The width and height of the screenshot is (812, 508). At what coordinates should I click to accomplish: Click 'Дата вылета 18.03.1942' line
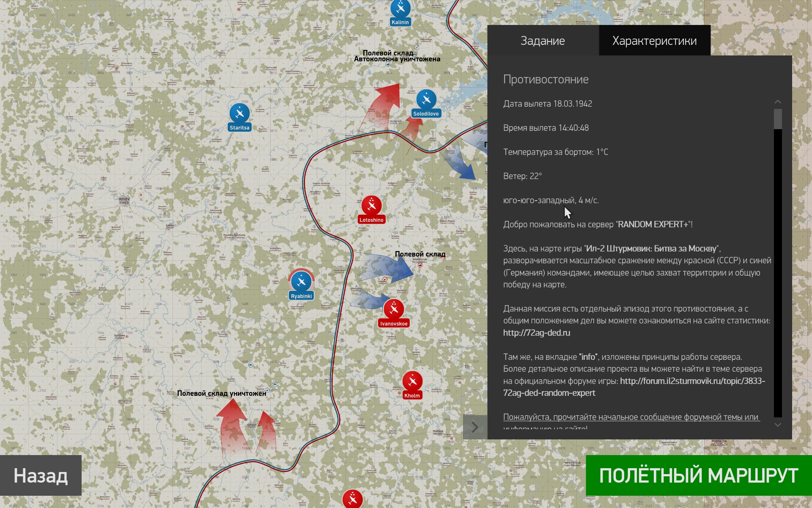(547, 104)
